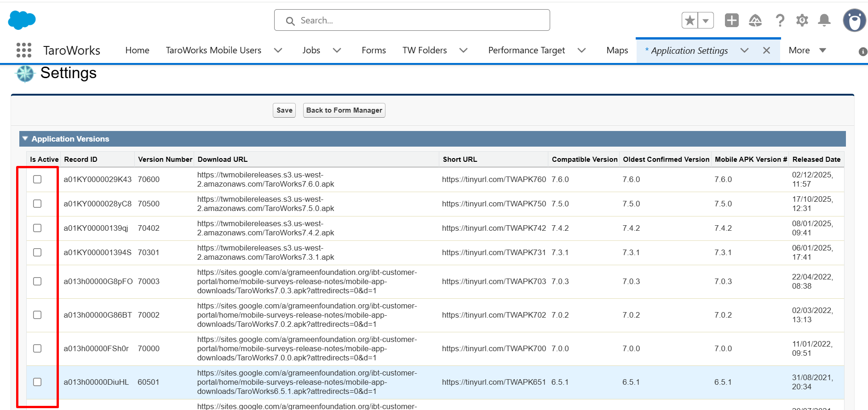Open the Trailhead guidance icon
Image resolution: width=868 pixels, height=410 pixels.
click(x=755, y=20)
